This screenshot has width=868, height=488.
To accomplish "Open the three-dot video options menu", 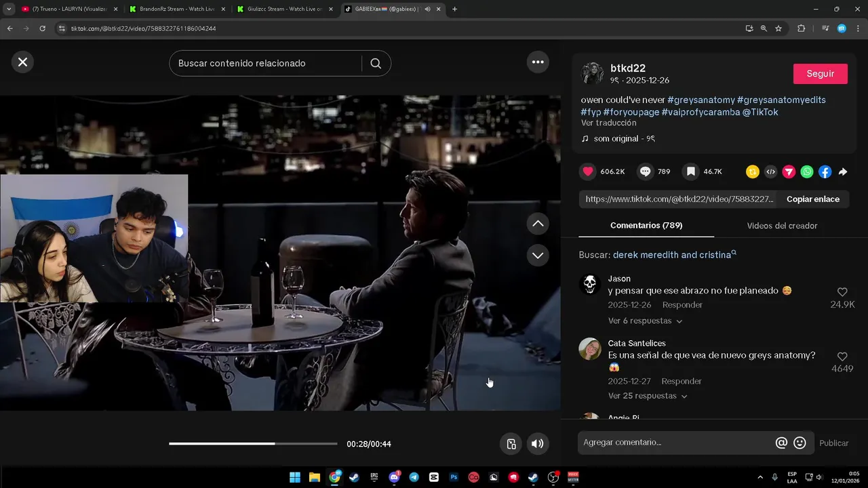I will tap(538, 62).
